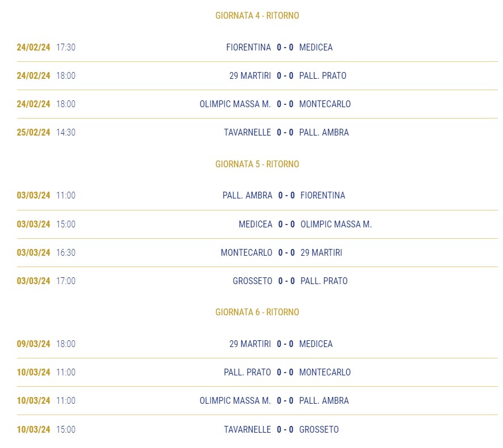Click Grosseto in the 17:00 fixture on 03/03
The height and width of the screenshot is (448, 503).
(253, 281)
